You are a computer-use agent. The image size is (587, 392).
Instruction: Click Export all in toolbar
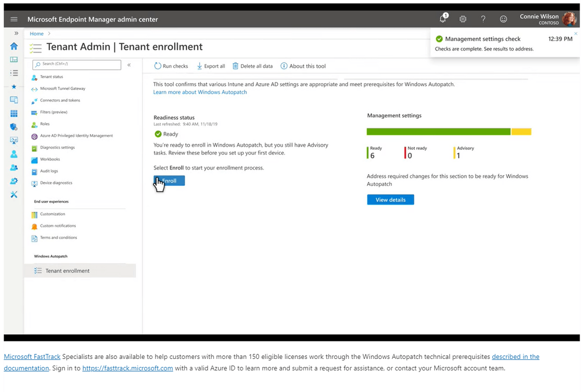[x=211, y=66]
